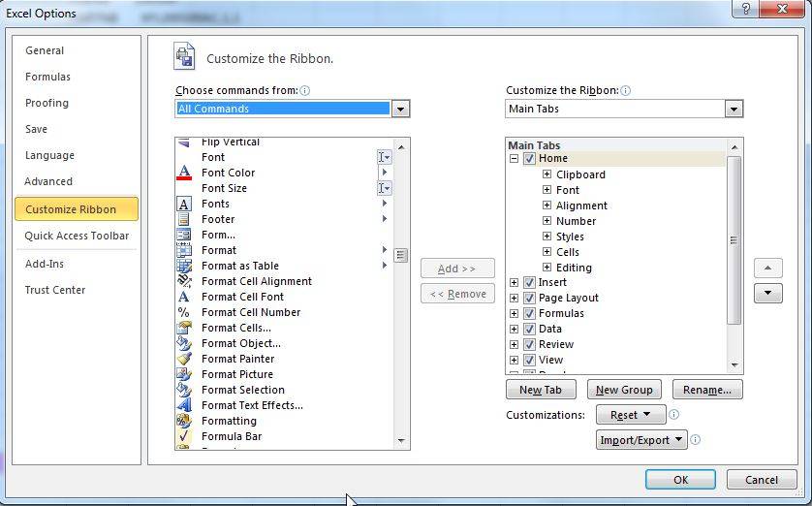Open the Main Tabs ribbon dropdown
Screen dimensions: 812x506
[x=734, y=109]
